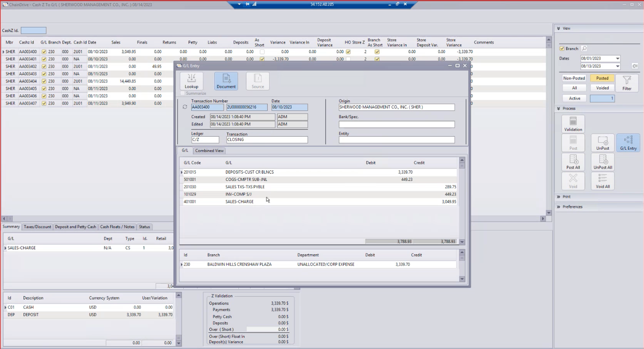
Task: Toggle G/L checkbox for row AA003400
Action: (44, 52)
